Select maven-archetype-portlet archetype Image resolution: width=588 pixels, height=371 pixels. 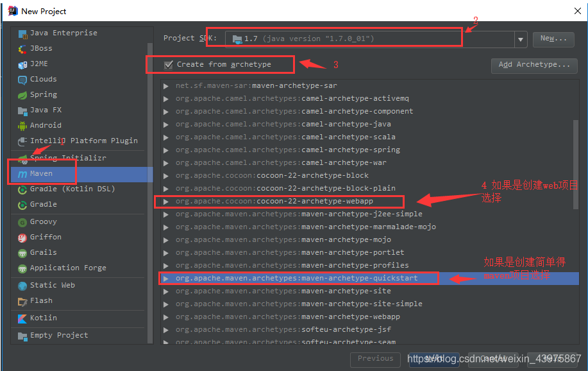[x=290, y=253]
